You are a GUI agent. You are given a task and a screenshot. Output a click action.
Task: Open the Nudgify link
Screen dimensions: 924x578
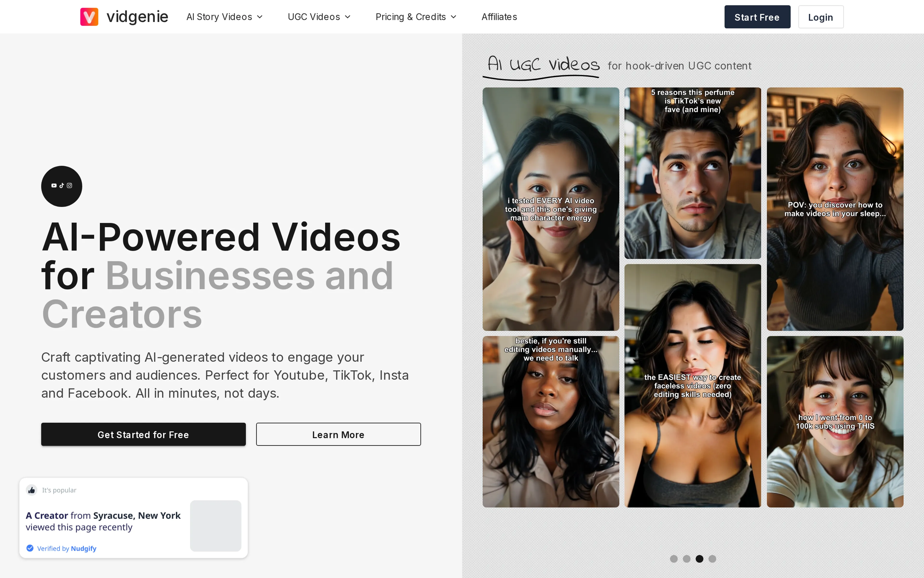coord(84,549)
